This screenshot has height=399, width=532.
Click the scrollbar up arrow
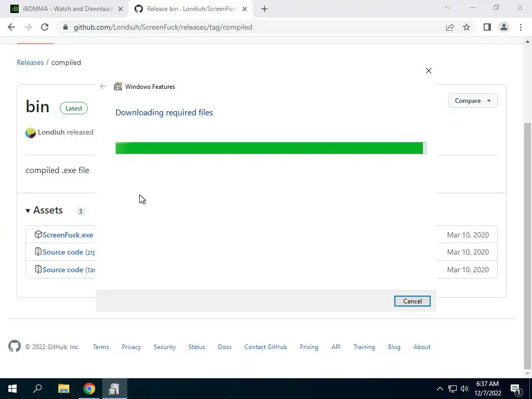point(527,42)
